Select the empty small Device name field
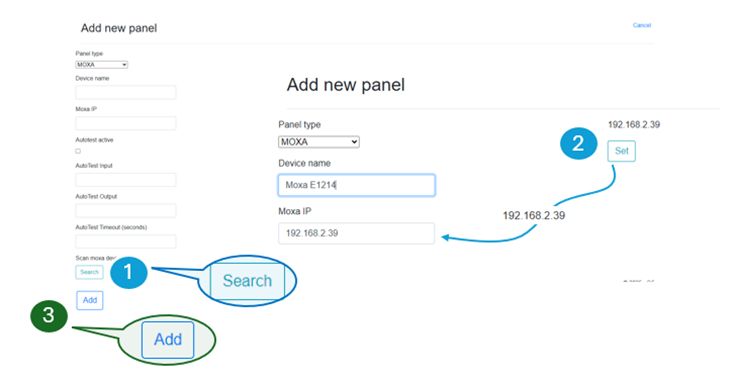 click(x=126, y=92)
